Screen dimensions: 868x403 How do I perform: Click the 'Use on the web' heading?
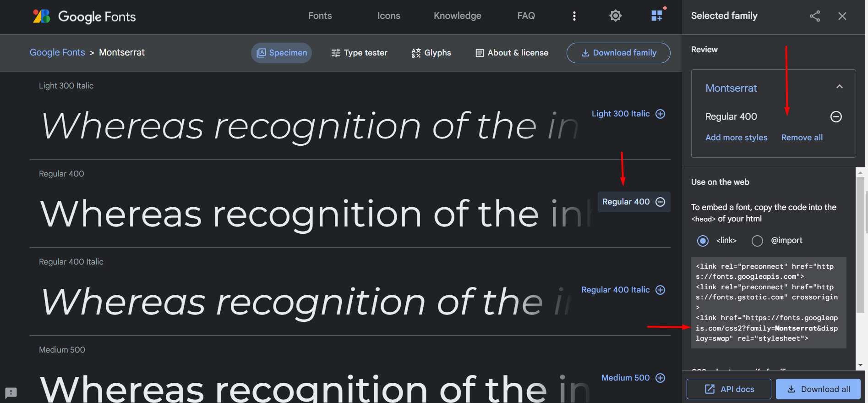[x=720, y=182]
